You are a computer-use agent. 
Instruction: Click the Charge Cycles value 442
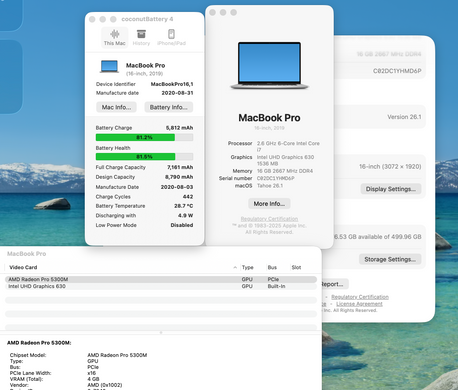point(188,197)
